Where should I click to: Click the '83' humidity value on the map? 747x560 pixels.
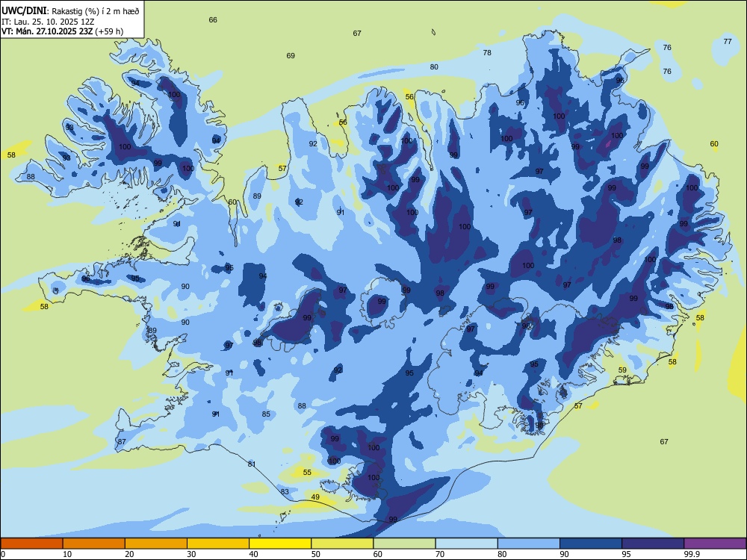tap(285, 491)
